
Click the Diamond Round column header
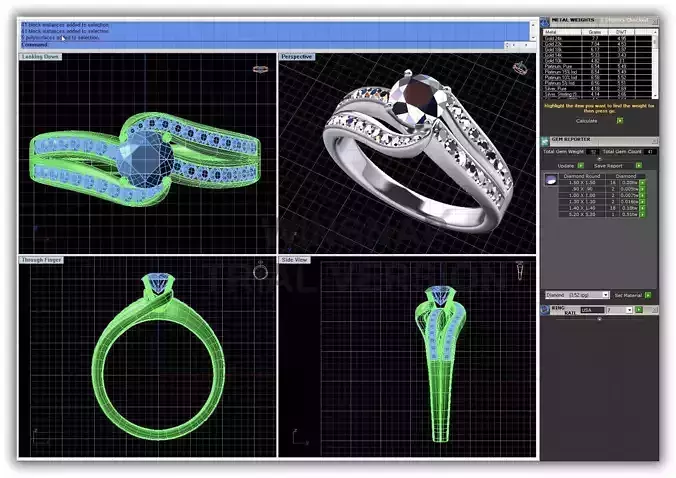[582, 176]
